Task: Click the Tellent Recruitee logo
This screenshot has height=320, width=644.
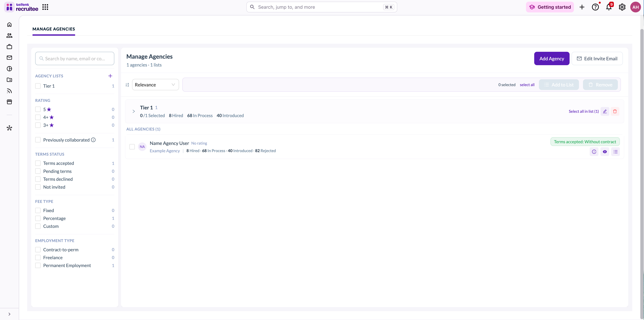Action: tap(21, 7)
